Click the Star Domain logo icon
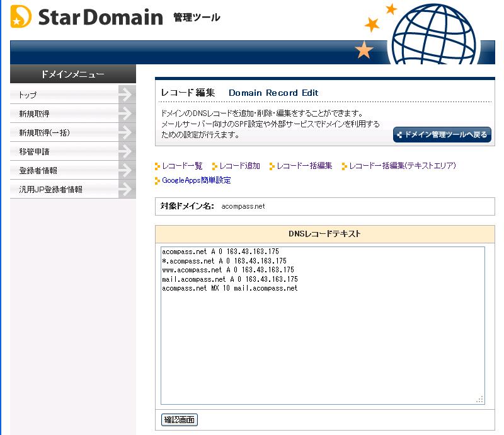504x435 pixels. (x=21, y=17)
